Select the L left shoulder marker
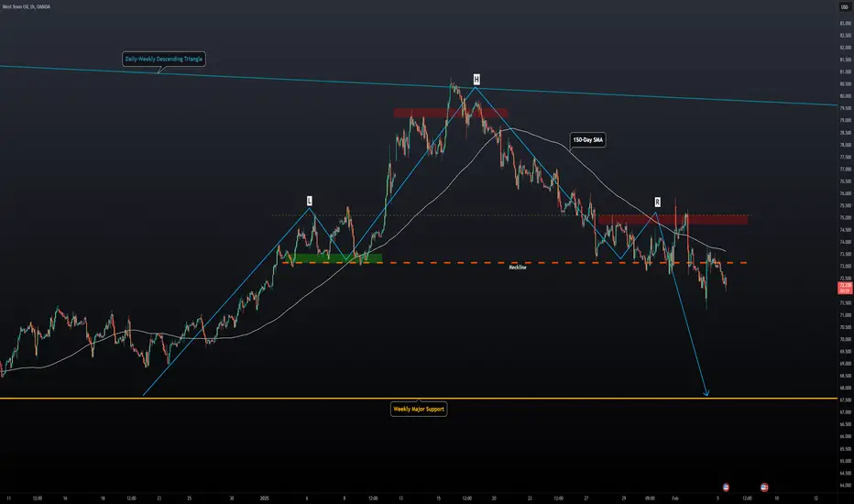854x504 pixels. pos(310,201)
